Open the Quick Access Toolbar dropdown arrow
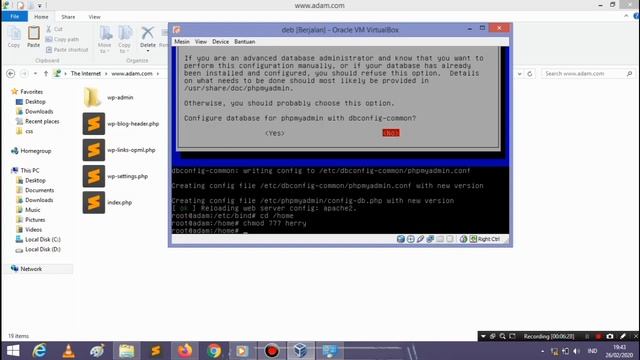Screen dimensions: 640x360 (40, 5)
